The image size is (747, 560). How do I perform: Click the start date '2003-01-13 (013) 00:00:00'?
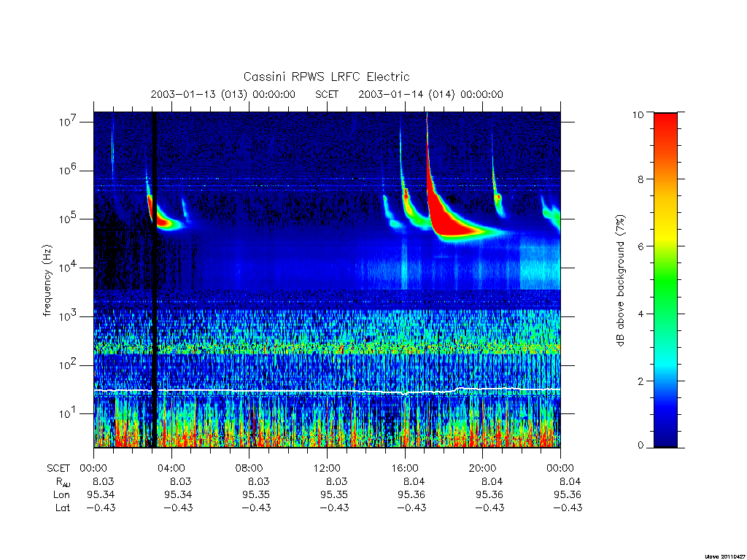click(223, 94)
